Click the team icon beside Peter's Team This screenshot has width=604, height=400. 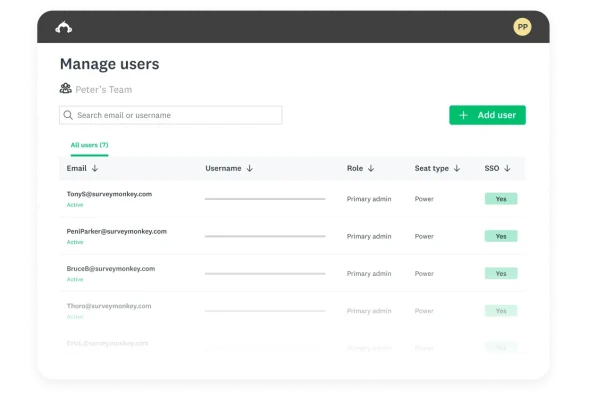(x=65, y=89)
